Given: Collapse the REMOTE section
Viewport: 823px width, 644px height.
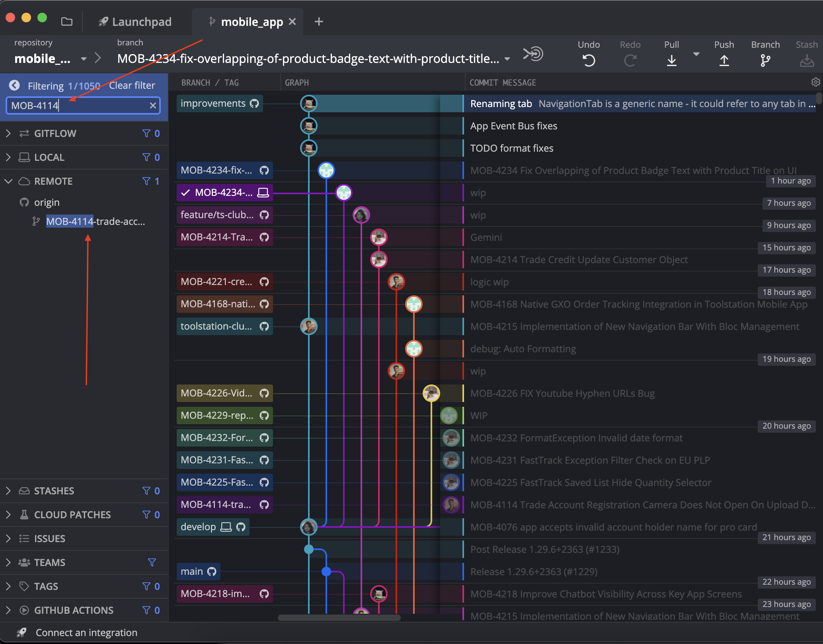Looking at the screenshot, I should [8, 181].
